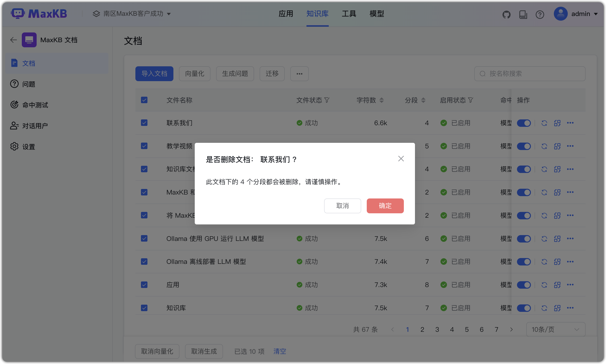Refresh vectorization for 知识库 row
Viewport: 606px width, 364px height.
coord(544,308)
